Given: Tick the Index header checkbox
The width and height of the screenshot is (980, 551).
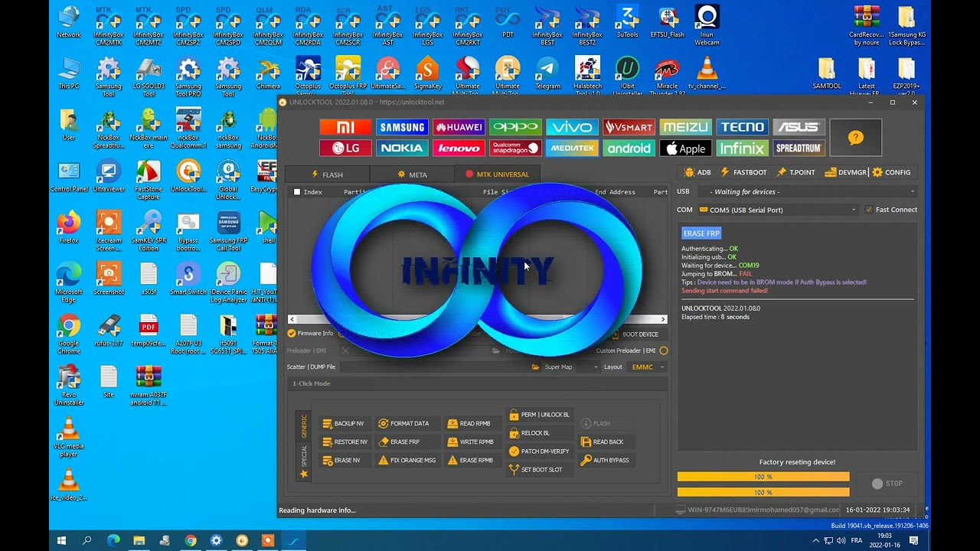Looking at the screenshot, I should (x=297, y=192).
